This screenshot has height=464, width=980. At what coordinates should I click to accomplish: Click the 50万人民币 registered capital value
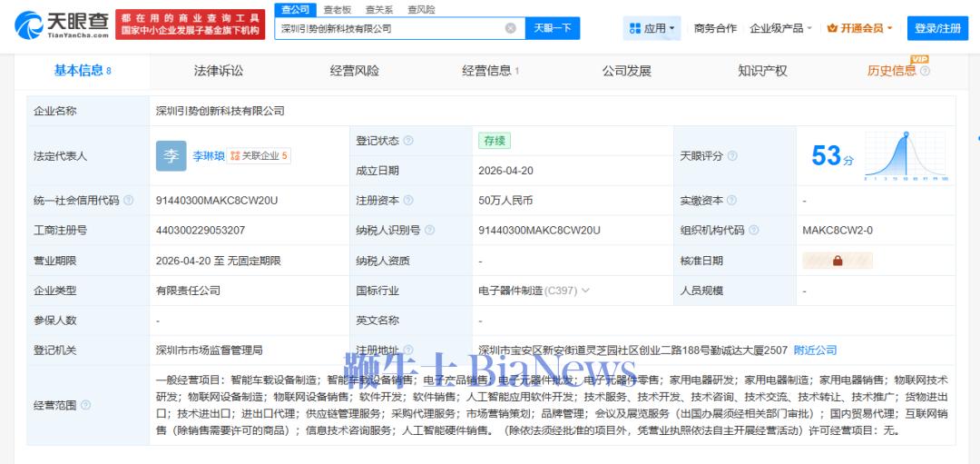pyautogui.click(x=505, y=201)
